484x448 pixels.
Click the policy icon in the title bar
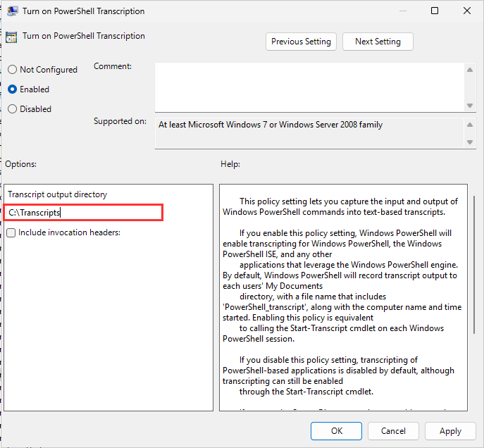[12, 11]
